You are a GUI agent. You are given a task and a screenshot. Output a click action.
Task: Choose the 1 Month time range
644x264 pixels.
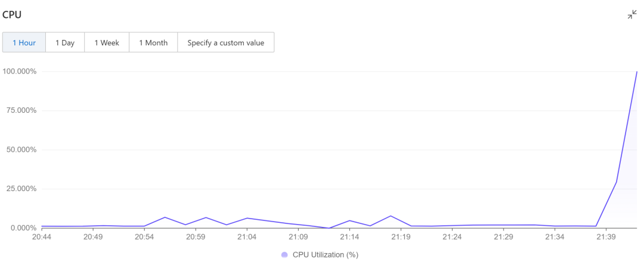153,42
